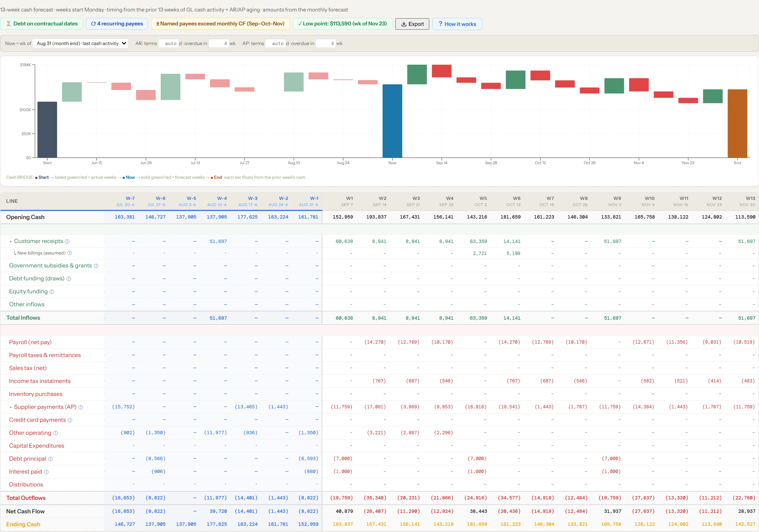The width and height of the screenshot is (759, 532).
Task: Expand the Customer receipts row
Action: coord(11,242)
